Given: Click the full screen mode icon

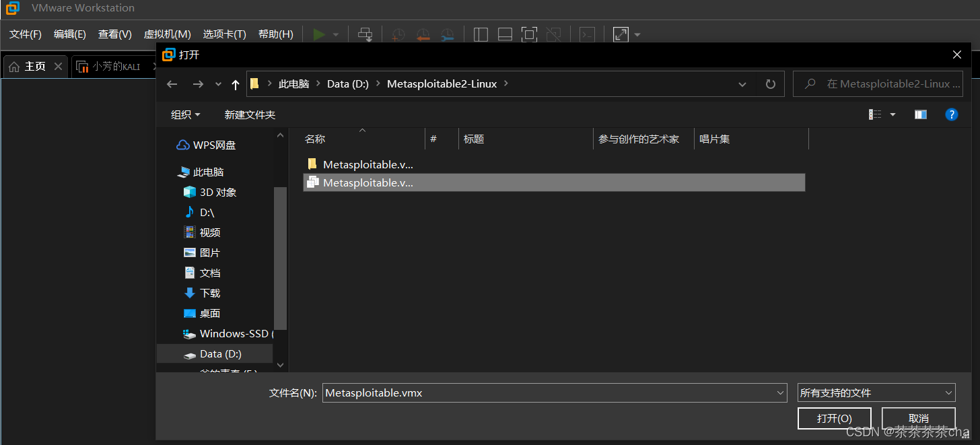Looking at the screenshot, I should click(530, 34).
